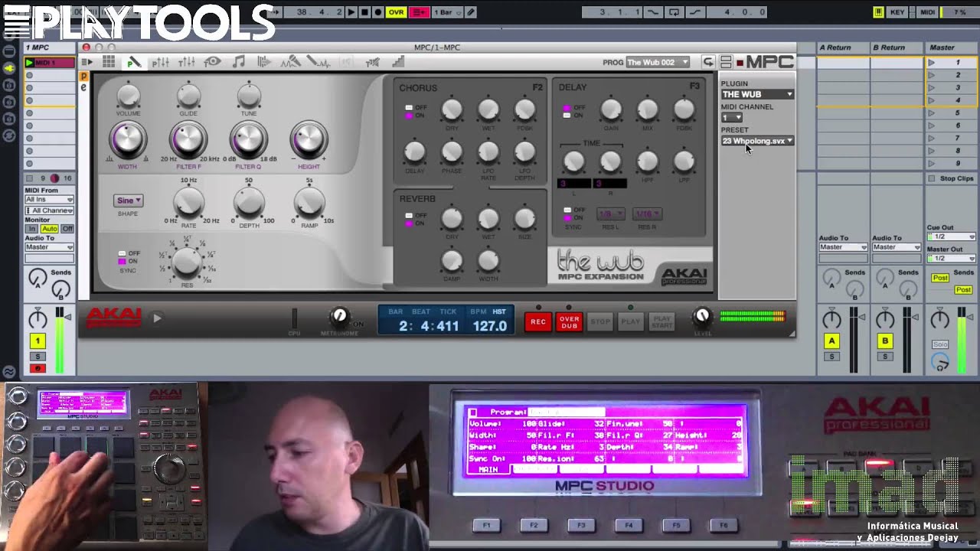980x551 pixels.
Task: Click the yellow computer keyboard icon
Action: [878, 12]
